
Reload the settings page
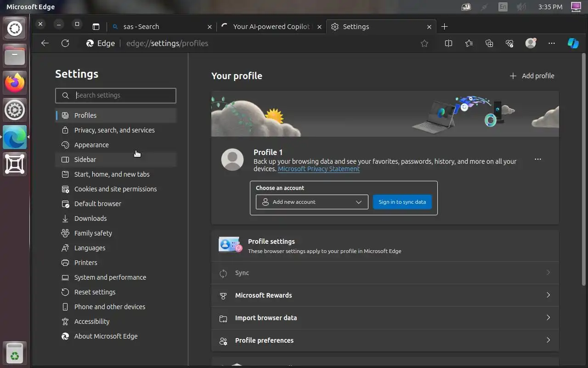coord(65,43)
